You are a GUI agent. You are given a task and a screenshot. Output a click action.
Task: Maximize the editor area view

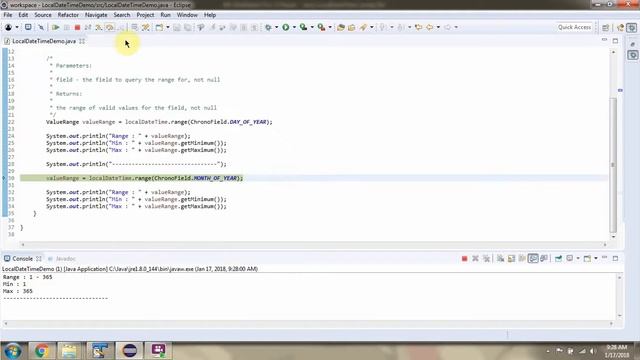point(615,41)
